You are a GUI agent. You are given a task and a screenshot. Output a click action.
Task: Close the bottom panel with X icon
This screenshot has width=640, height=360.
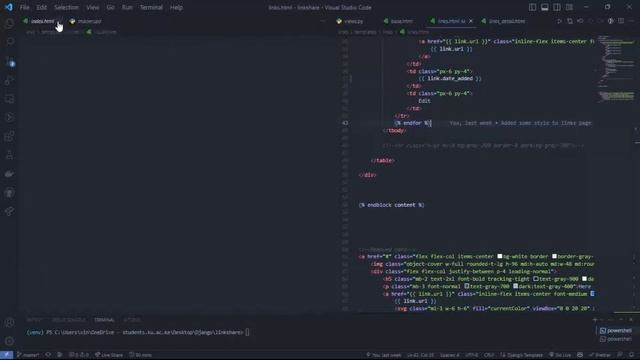(x=631, y=320)
